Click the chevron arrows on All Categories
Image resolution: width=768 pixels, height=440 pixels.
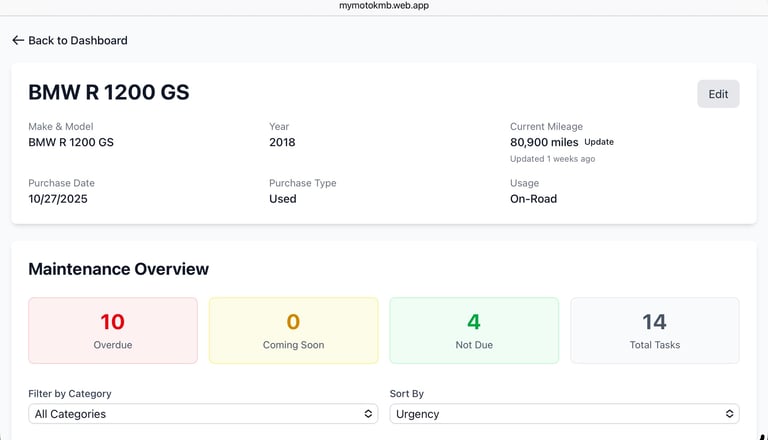click(366, 414)
